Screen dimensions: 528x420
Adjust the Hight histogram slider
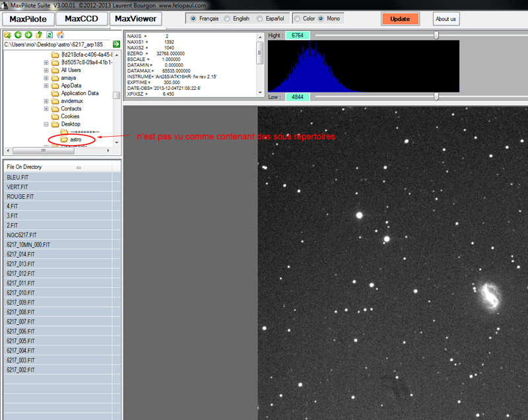click(x=436, y=35)
